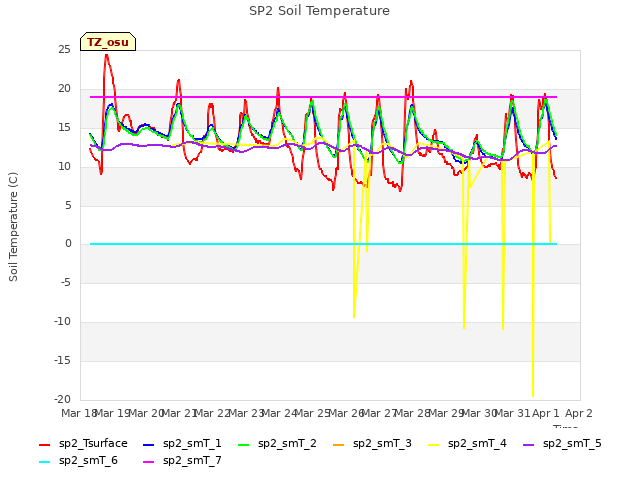Toggle the sp2_smT_7 legend entry

point(182,461)
